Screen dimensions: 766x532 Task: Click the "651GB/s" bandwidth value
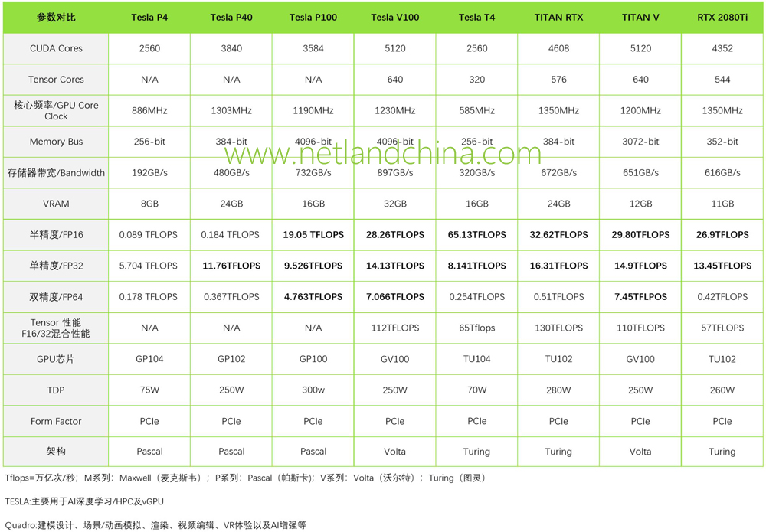[640, 173]
